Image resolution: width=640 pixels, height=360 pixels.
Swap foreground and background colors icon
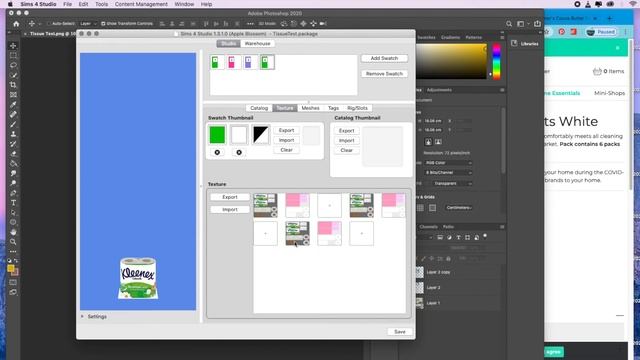(x=16, y=260)
